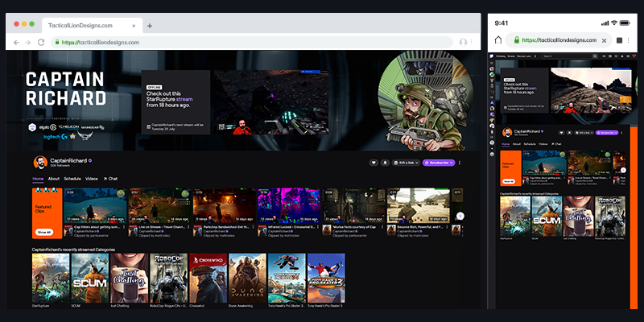Image resolution: width=644 pixels, height=322 pixels.
Task: Open the Chat popout tab on desktop channel
Action: (x=110, y=179)
